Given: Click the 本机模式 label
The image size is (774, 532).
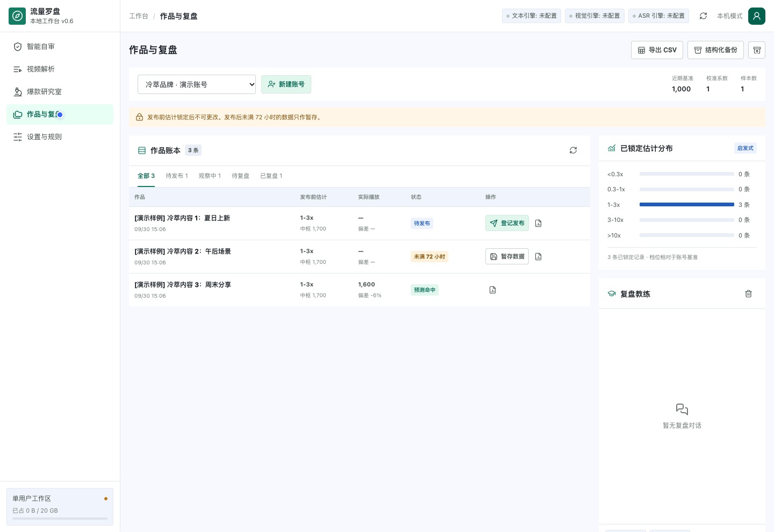Looking at the screenshot, I should pyautogui.click(x=730, y=16).
